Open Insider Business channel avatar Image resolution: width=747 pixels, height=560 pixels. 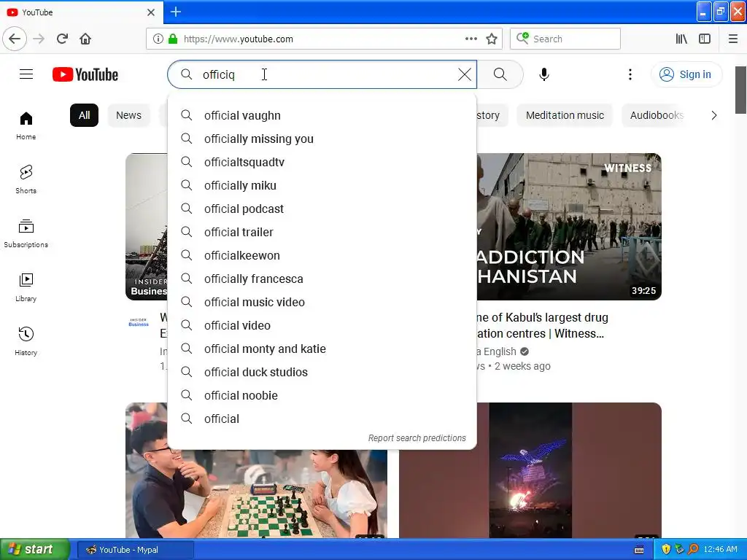click(139, 322)
